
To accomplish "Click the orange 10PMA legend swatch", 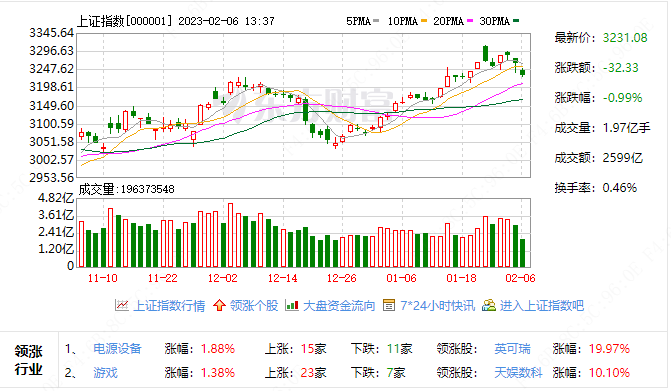I will click(424, 21).
